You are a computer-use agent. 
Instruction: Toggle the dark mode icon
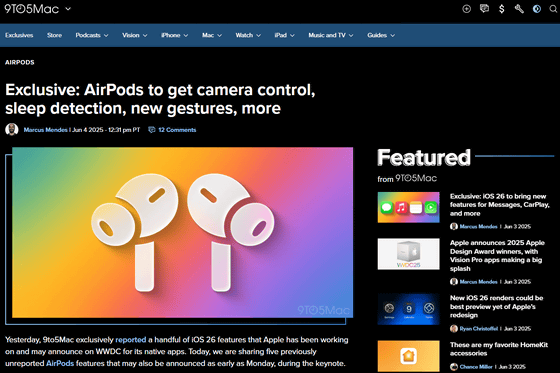[536, 9]
